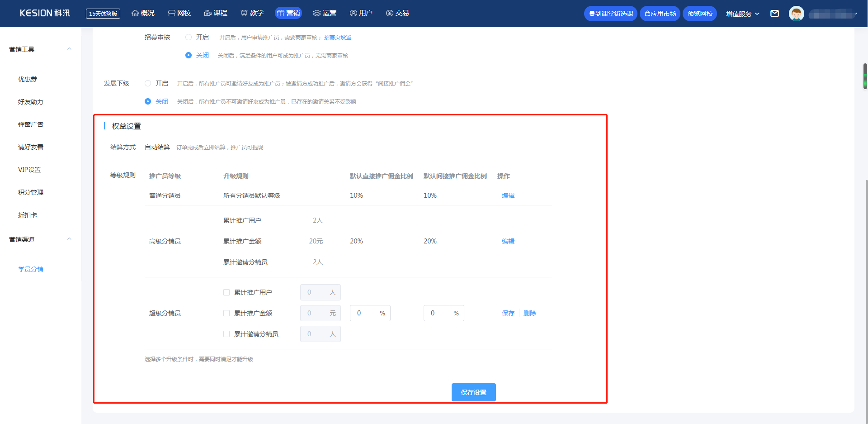Open the 运营 operations menu
868x424 pixels.
click(325, 13)
